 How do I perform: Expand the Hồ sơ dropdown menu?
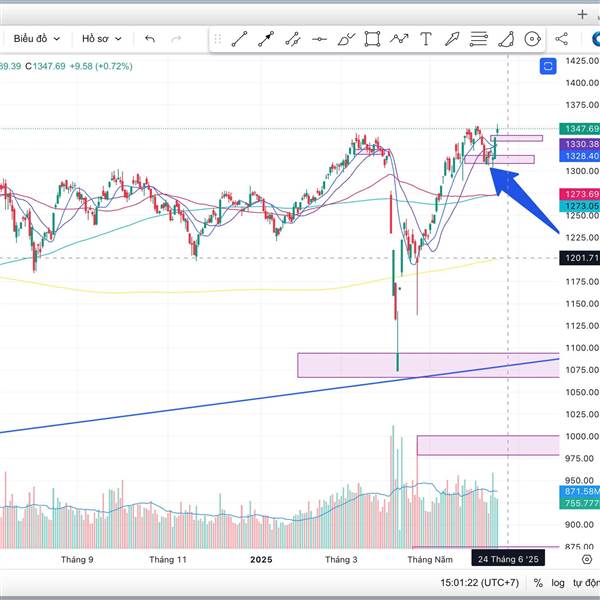pos(102,39)
